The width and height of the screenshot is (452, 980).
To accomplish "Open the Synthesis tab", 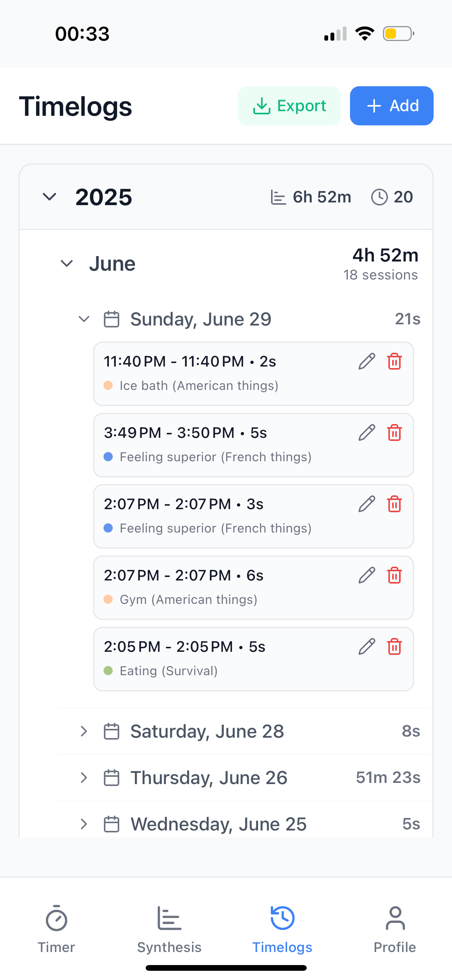I will (169, 929).
